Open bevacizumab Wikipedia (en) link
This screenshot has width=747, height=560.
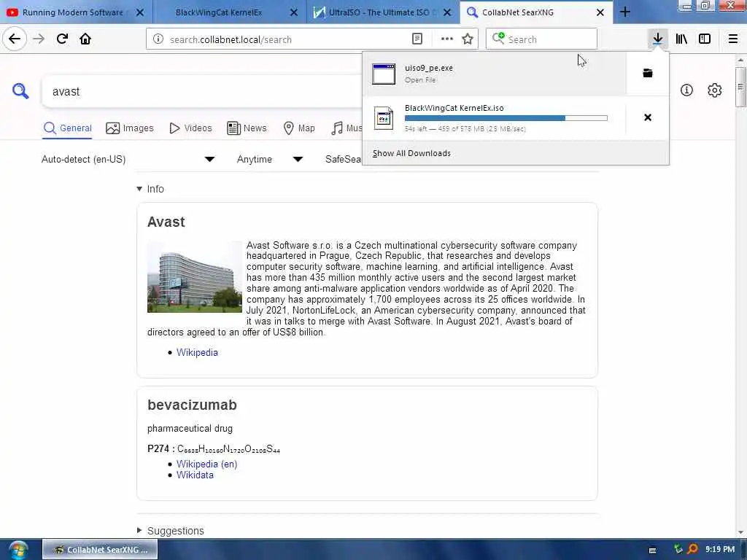point(206,464)
